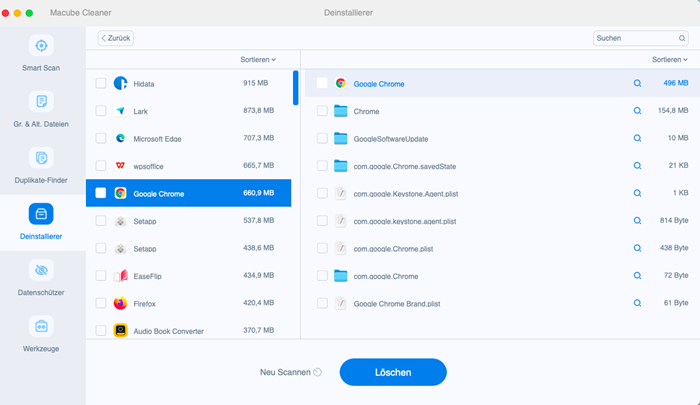
Task: Click the search magnifier in Suchen field
Action: 682,38
